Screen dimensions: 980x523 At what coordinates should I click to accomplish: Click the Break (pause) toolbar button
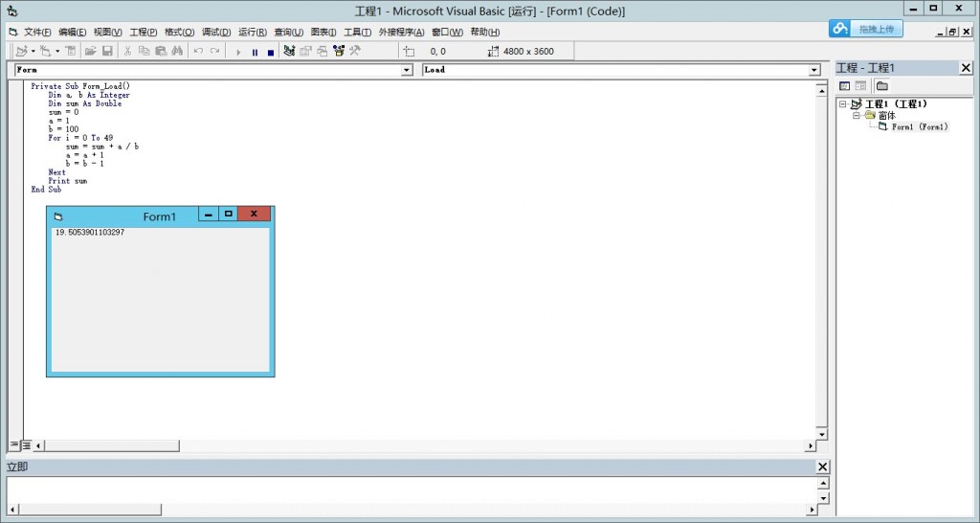coord(255,52)
